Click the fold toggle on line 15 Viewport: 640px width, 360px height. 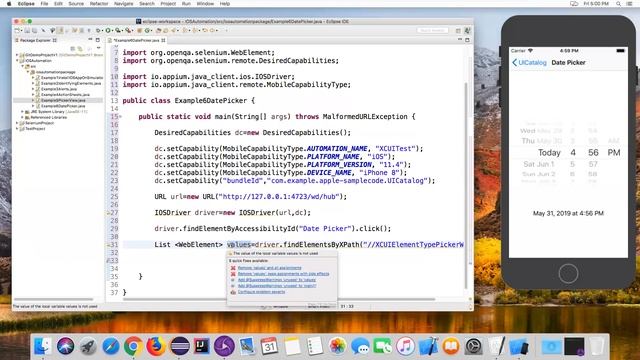point(120,117)
